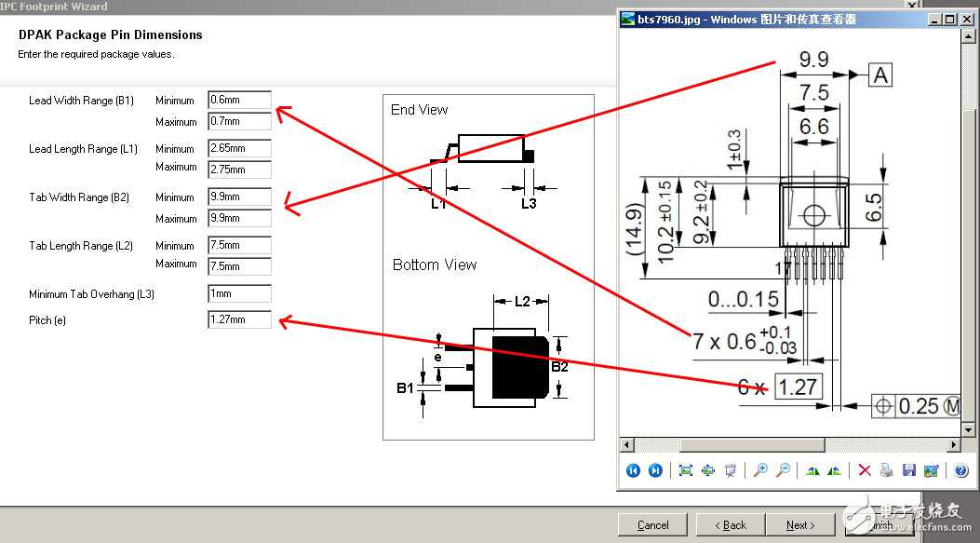This screenshot has width=980, height=543.
Task: Click the 'Tab Width Range (B2)' label
Action: 79,197
